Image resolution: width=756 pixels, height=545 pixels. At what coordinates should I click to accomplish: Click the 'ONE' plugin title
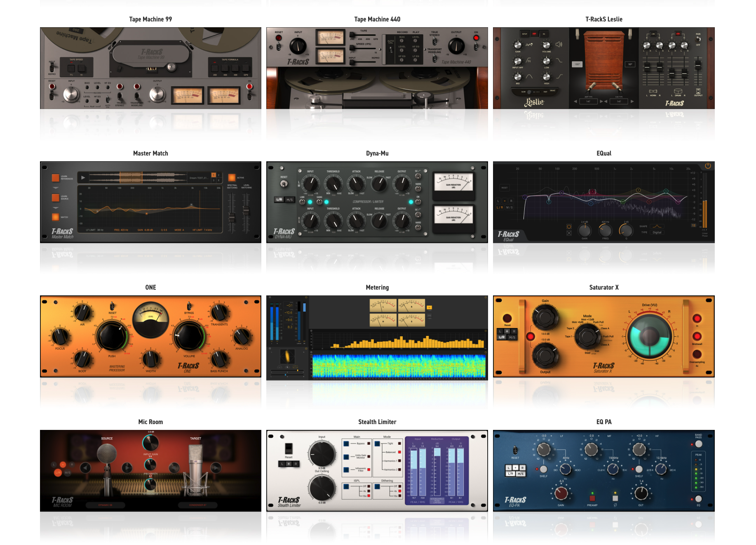[150, 287]
